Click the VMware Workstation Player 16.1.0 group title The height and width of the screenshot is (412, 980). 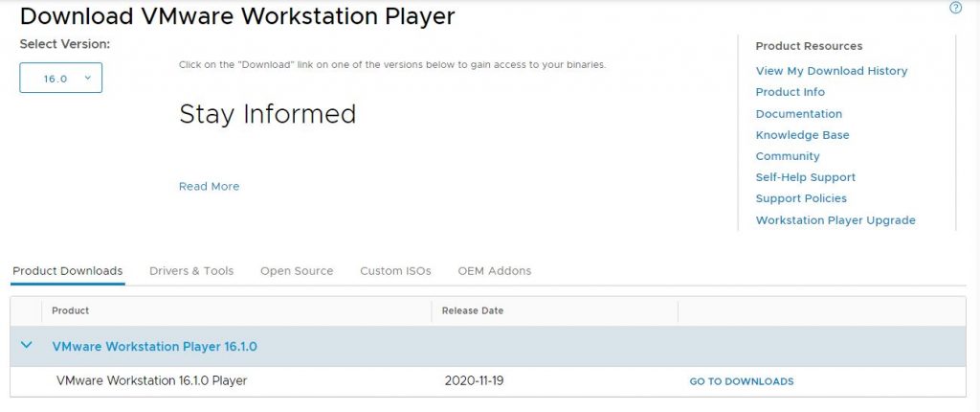coord(154,347)
